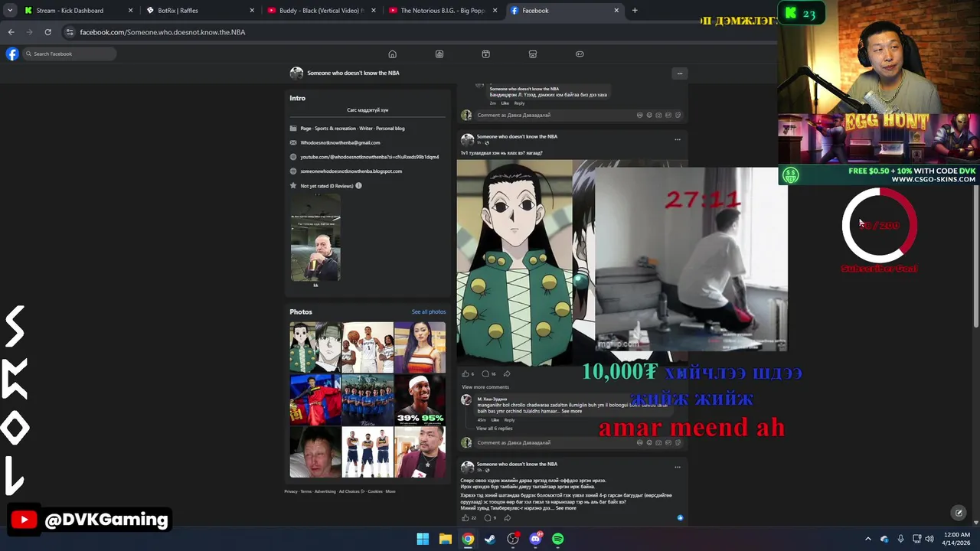Open the Facebook Marketplace icon
980x551 pixels.
[533, 54]
